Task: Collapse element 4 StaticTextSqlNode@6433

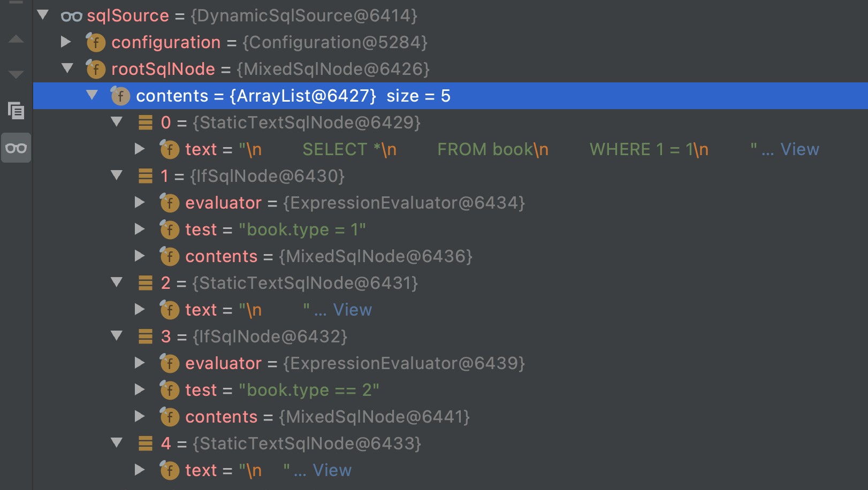Action: pyautogui.click(x=117, y=442)
